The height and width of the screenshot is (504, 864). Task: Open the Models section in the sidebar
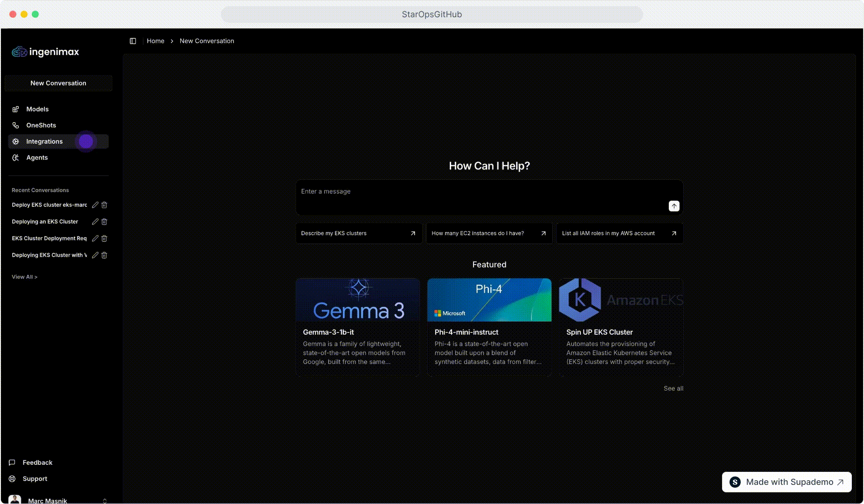[x=37, y=109]
